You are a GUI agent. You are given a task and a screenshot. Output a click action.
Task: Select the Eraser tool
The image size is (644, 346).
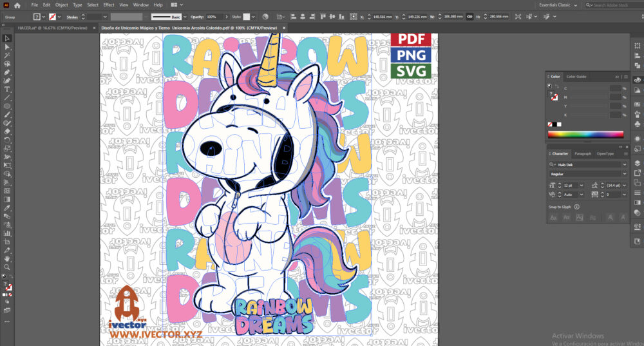(x=7, y=131)
